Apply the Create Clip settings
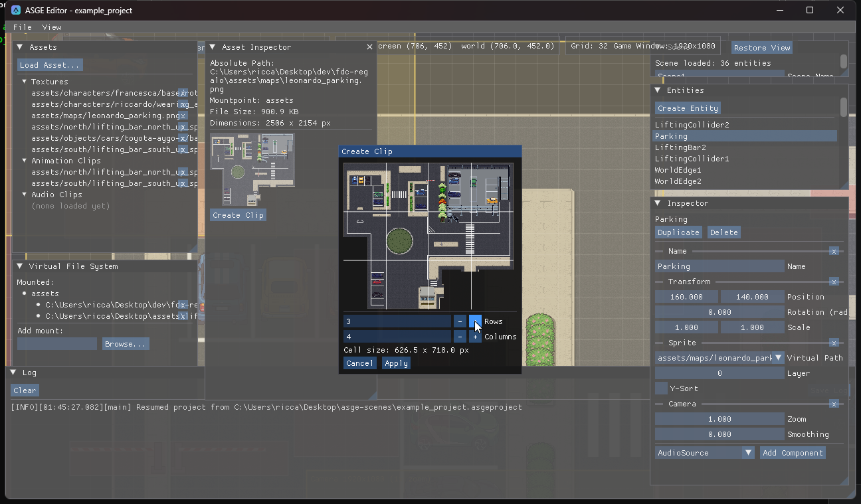Viewport: 861px width, 504px height. click(x=396, y=363)
